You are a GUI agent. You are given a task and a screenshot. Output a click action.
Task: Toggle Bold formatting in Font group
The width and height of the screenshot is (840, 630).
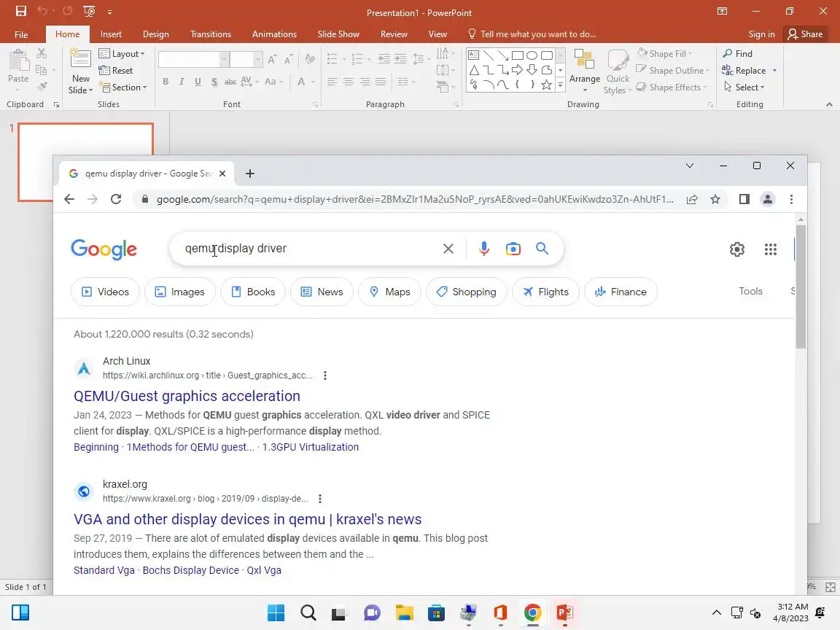click(x=166, y=82)
